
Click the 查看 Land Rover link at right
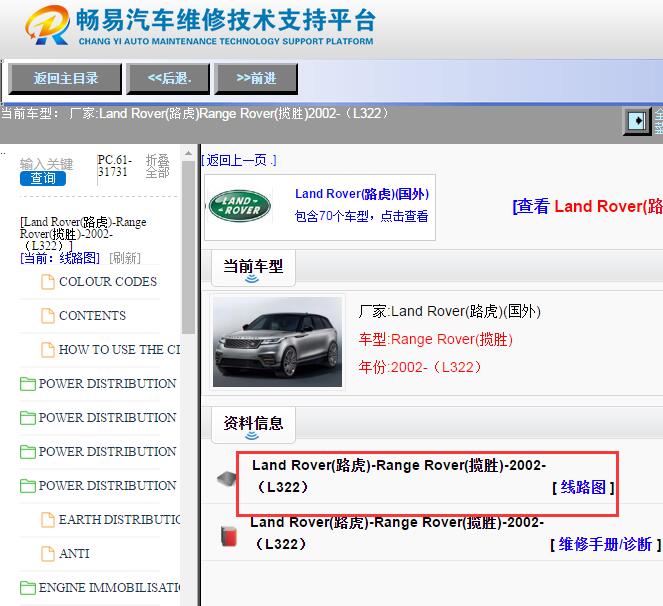587,206
